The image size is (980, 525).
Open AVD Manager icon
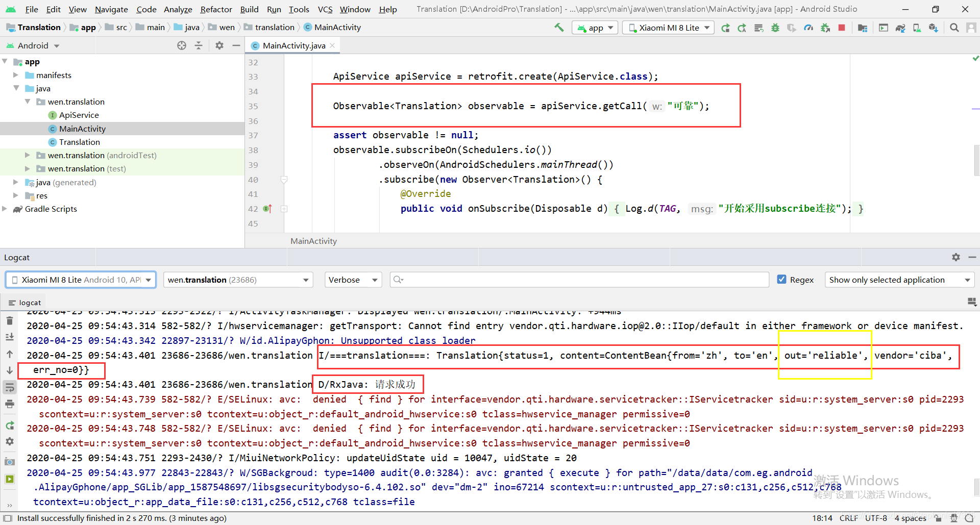point(917,28)
